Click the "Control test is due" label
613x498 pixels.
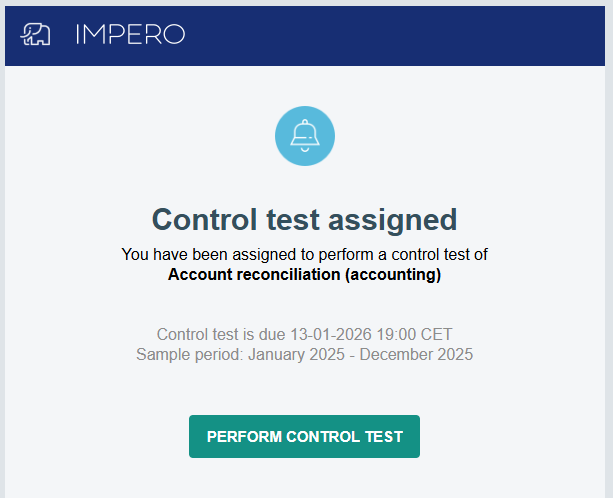tap(221, 334)
